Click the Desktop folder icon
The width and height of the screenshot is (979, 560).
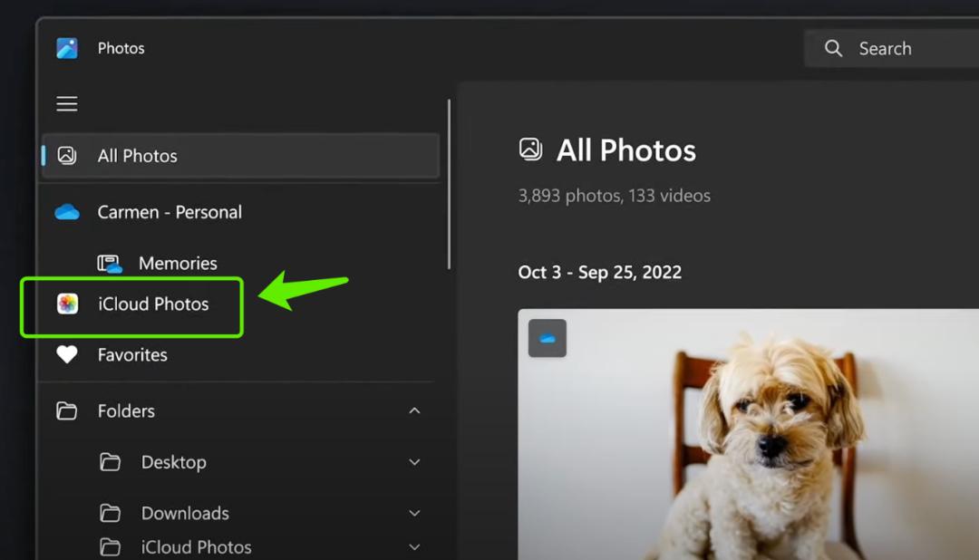111,462
